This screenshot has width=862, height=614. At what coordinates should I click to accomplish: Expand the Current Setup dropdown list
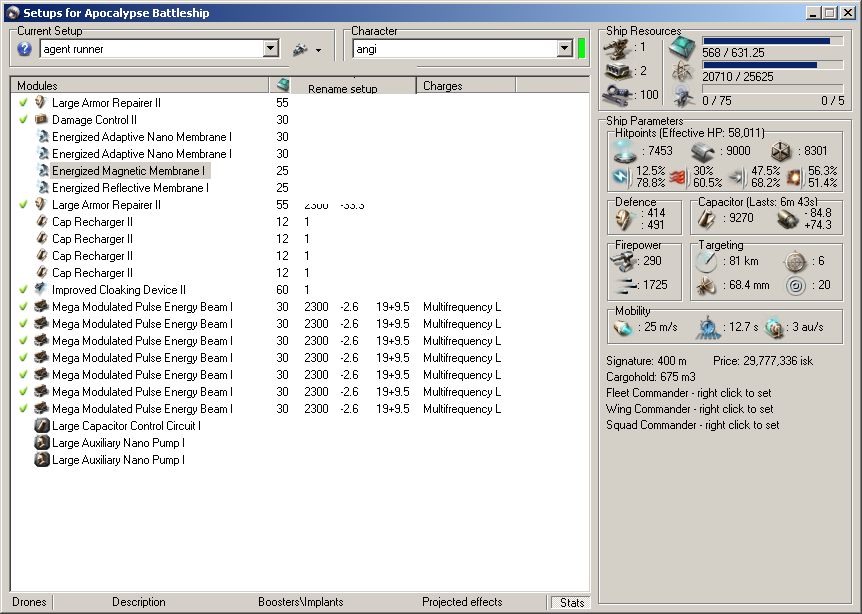pos(271,49)
